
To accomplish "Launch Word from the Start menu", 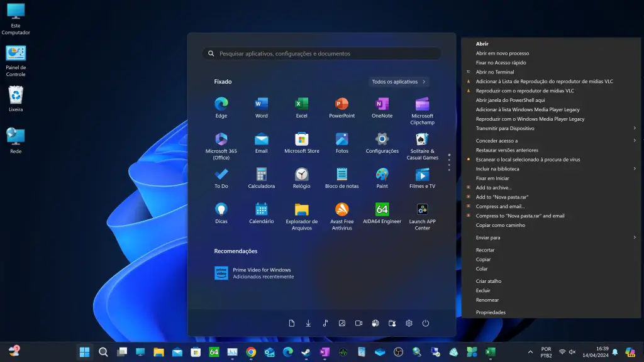I will point(261,107).
